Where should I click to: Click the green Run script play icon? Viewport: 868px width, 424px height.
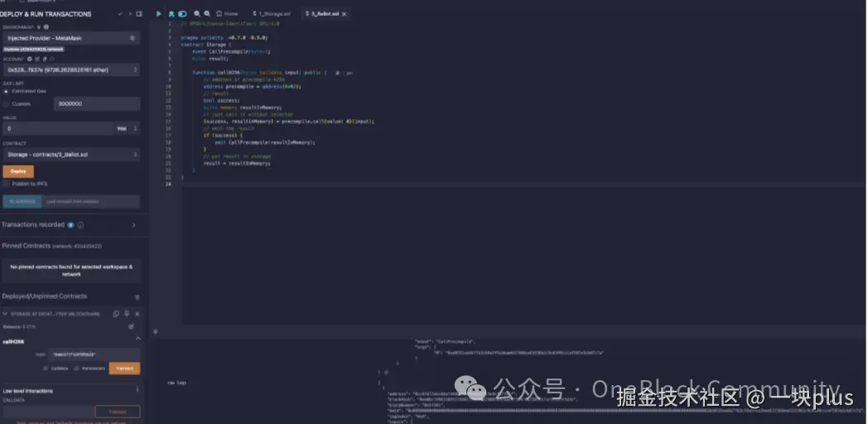[x=159, y=14]
